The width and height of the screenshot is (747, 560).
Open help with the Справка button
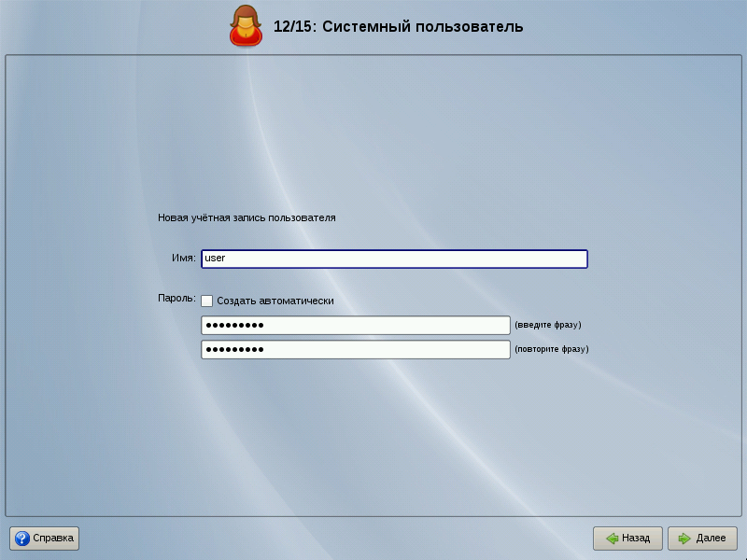45,539
